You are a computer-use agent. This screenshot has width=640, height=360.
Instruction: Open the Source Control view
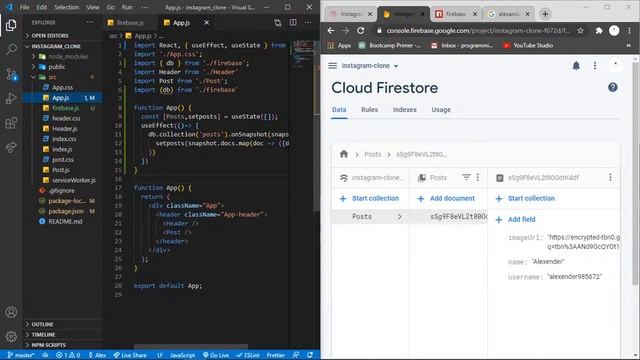click(11, 74)
